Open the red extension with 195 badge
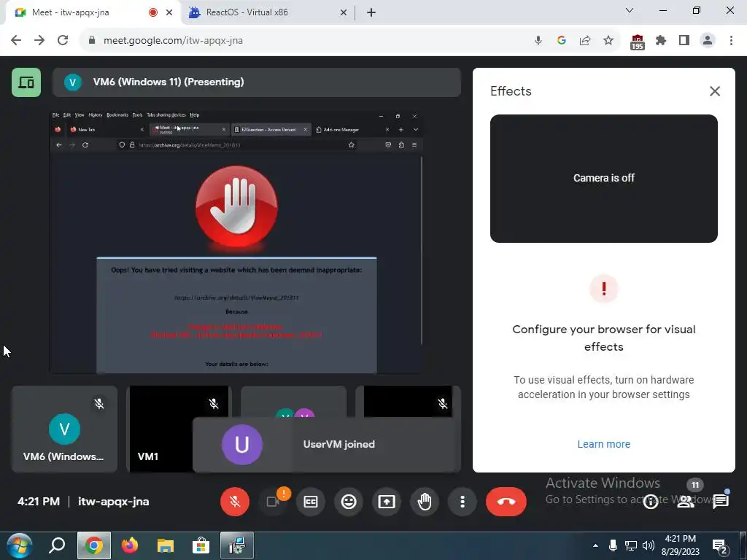The width and height of the screenshot is (747, 560). click(638, 42)
